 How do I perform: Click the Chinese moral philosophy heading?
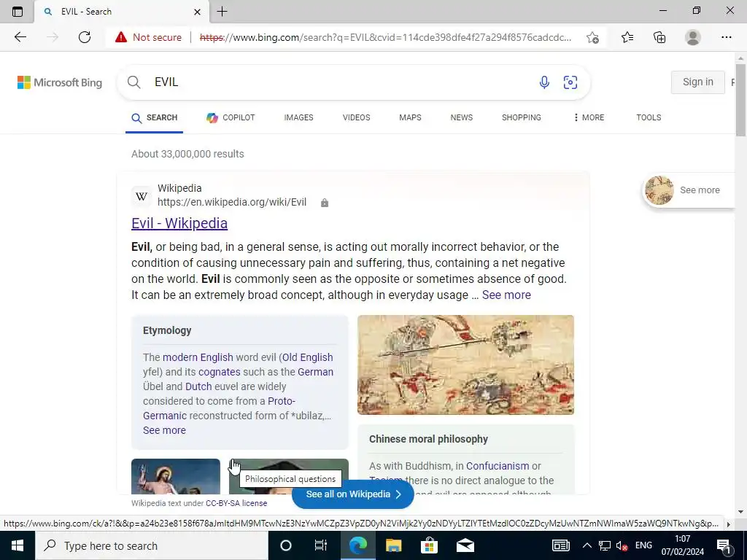(428, 439)
